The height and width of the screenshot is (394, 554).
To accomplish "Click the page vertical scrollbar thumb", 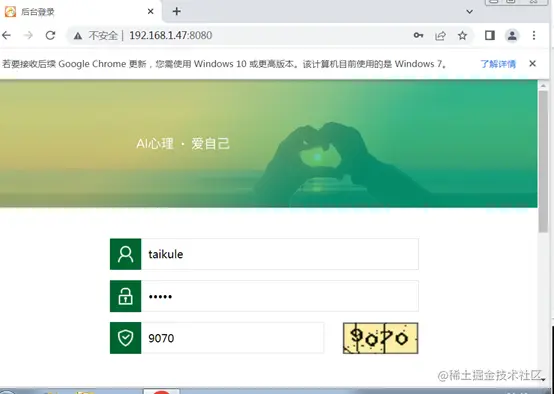I will pos(543,161).
